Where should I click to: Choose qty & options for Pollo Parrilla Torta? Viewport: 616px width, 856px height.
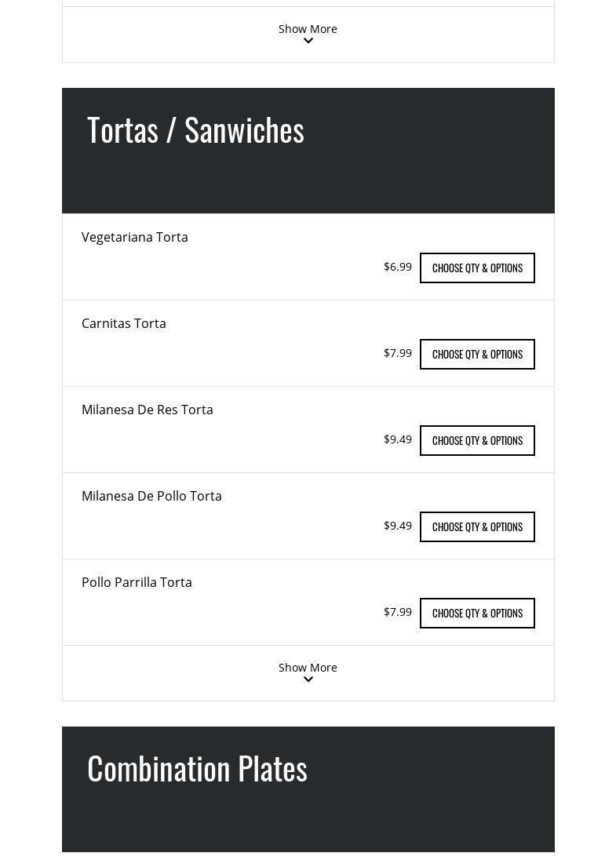pos(477,614)
